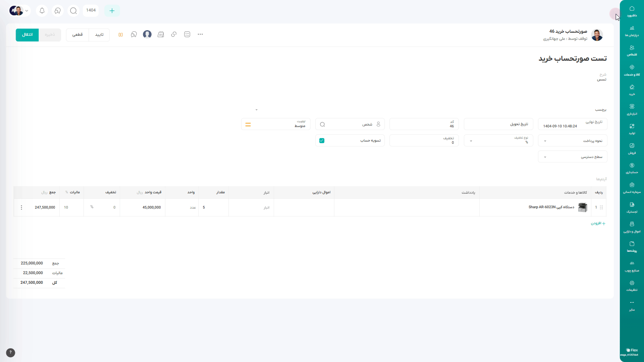Open the notes icon in toolbar
The image size is (644, 362).
pyautogui.click(x=161, y=34)
